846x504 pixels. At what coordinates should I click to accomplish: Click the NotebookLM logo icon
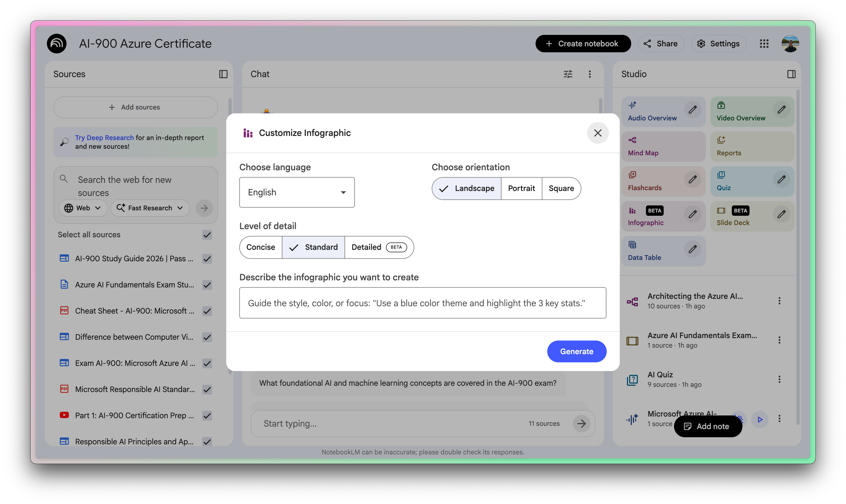point(56,44)
